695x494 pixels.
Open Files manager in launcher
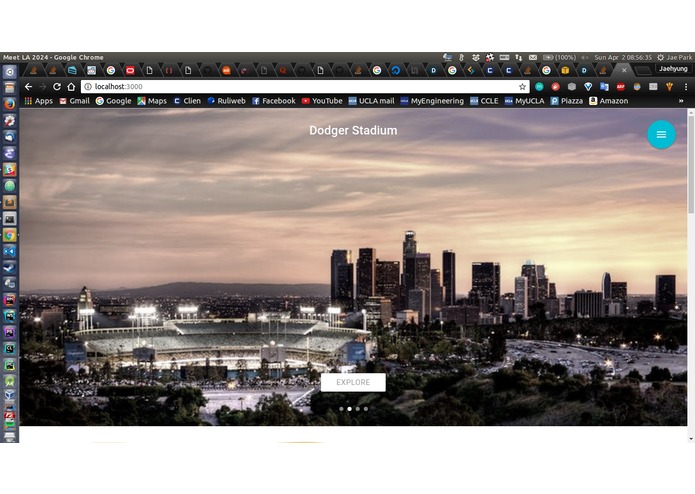[x=9, y=88]
